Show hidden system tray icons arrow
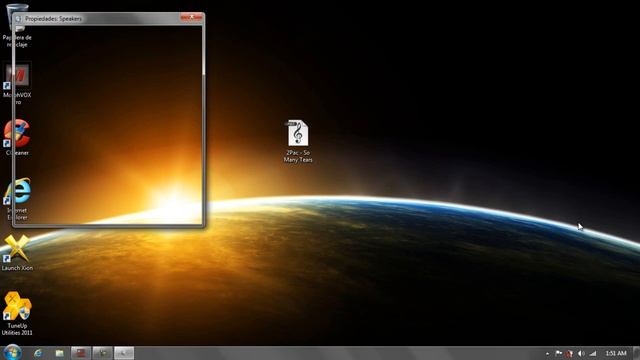 click(x=547, y=353)
